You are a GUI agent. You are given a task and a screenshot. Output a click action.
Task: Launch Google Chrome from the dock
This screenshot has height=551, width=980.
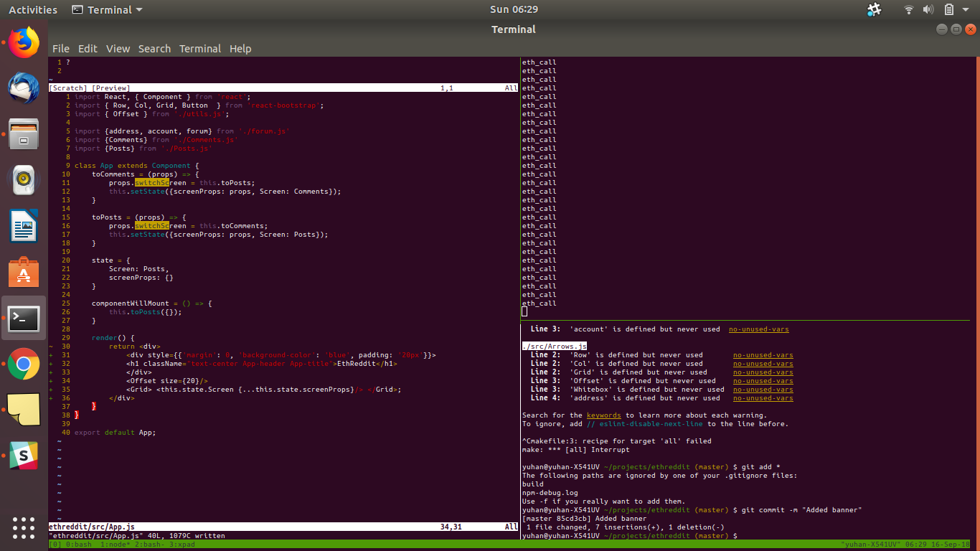pyautogui.click(x=24, y=364)
